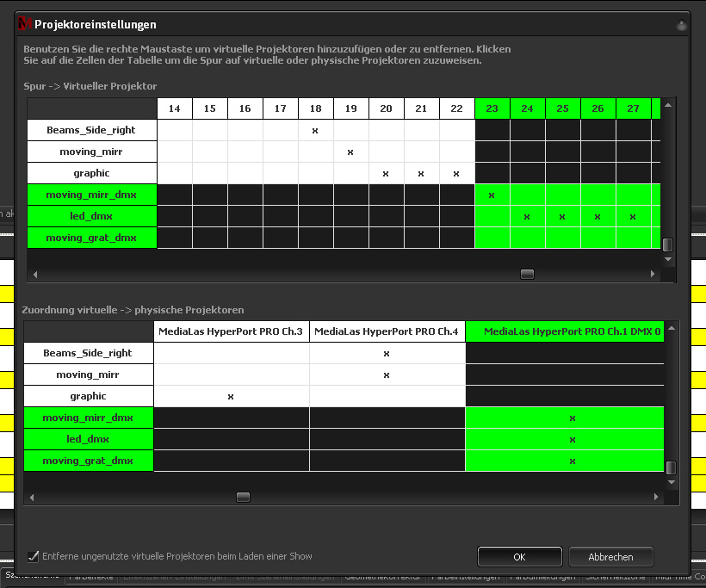Image resolution: width=706 pixels, height=588 pixels.
Task: Toggle graphic assignment in column 21
Action: (421, 174)
